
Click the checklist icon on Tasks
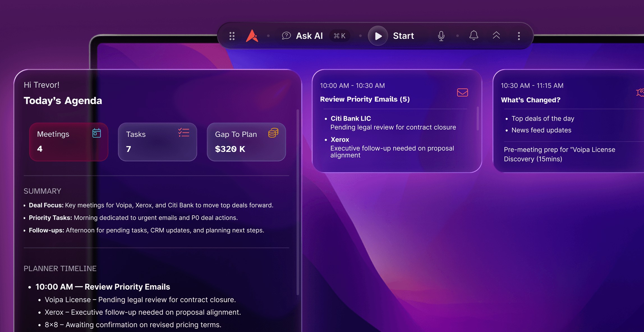click(x=184, y=132)
